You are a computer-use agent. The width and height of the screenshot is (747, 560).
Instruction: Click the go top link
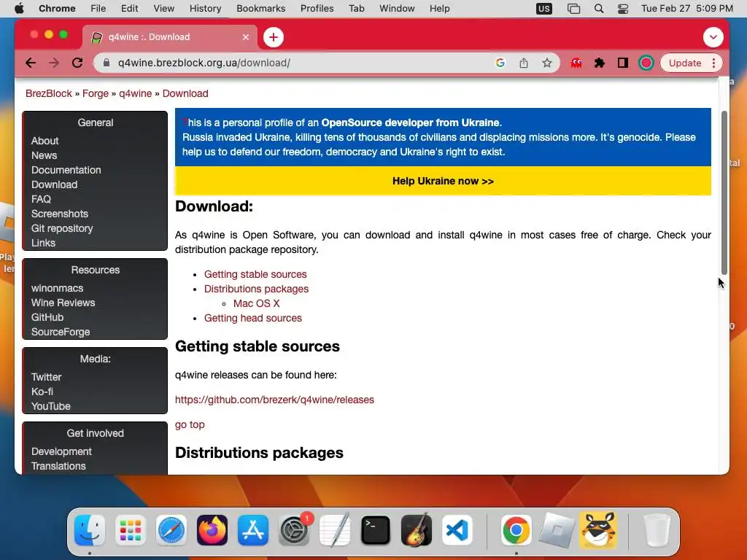click(190, 424)
